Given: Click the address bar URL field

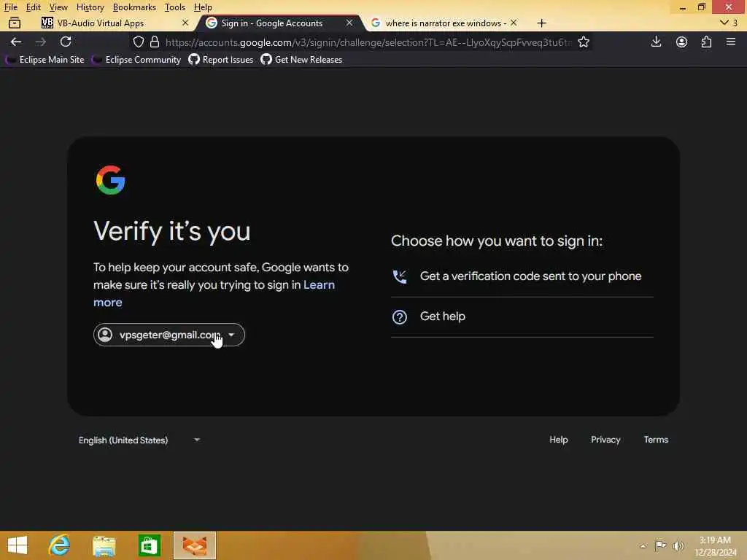Looking at the screenshot, I should [x=367, y=42].
